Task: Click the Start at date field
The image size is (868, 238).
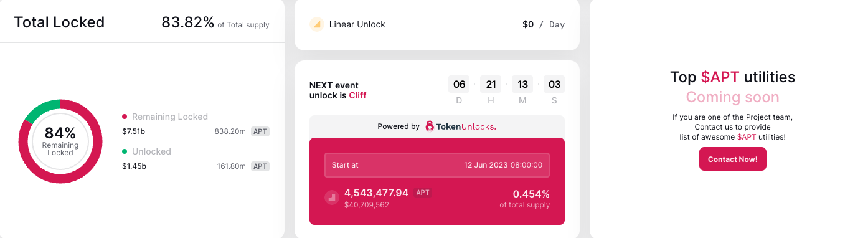Action: pyautogui.click(x=437, y=165)
